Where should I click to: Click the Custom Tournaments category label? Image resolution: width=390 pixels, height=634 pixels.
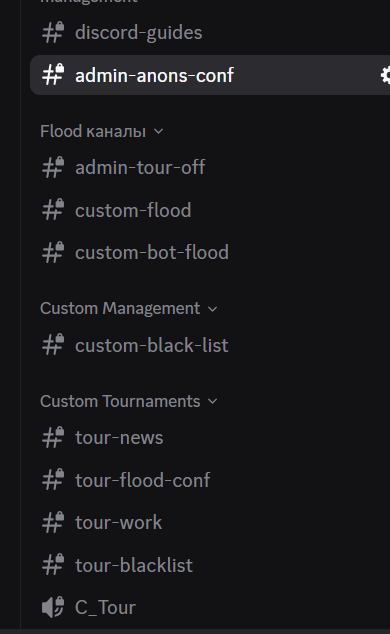120,402
